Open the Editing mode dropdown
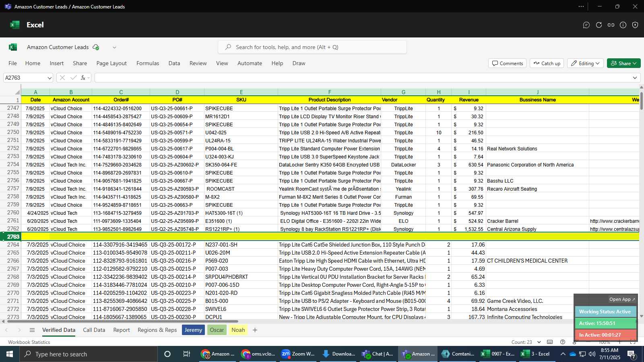Screen dimensions: 644x362 point(586,63)
